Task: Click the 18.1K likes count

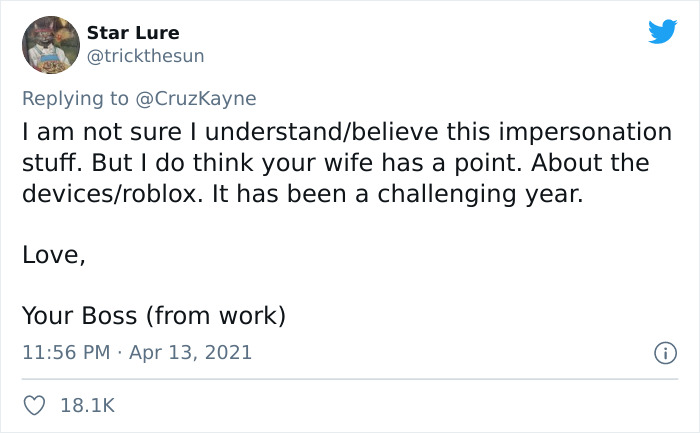Action: 88,405
